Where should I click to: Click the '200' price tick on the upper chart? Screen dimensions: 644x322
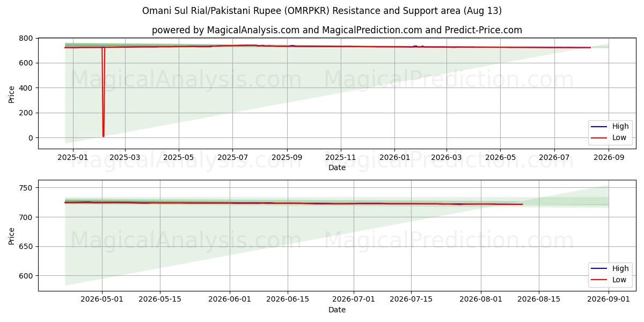point(27,113)
